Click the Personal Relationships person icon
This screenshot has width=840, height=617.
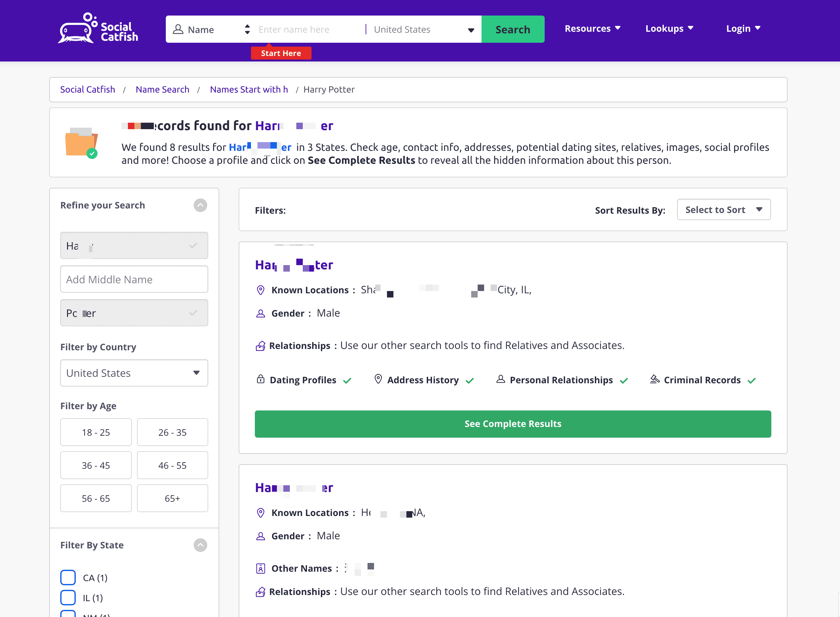click(501, 379)
